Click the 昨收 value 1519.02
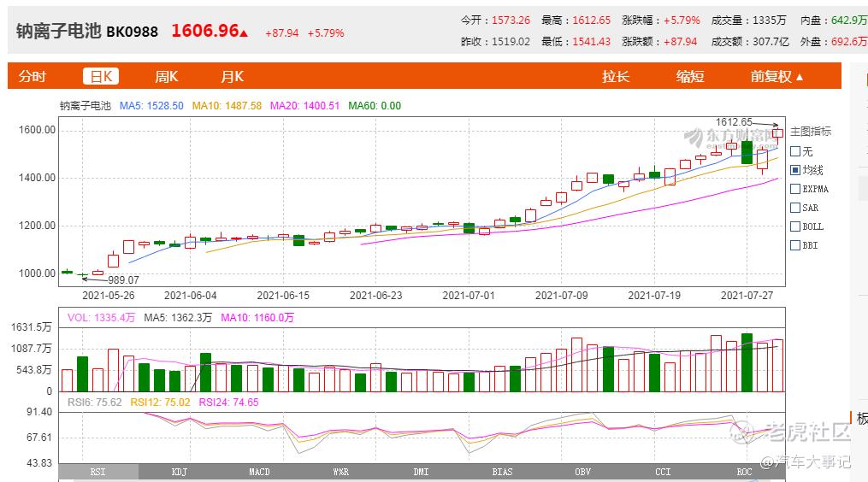 click(511, 42)
